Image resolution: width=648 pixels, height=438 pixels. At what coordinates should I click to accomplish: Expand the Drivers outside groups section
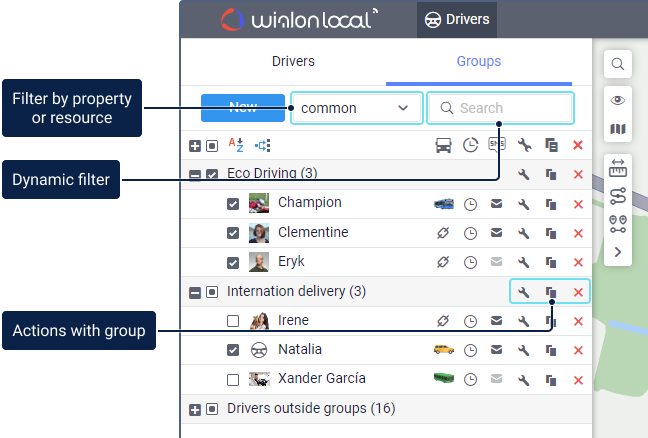[x=195, y=410]
